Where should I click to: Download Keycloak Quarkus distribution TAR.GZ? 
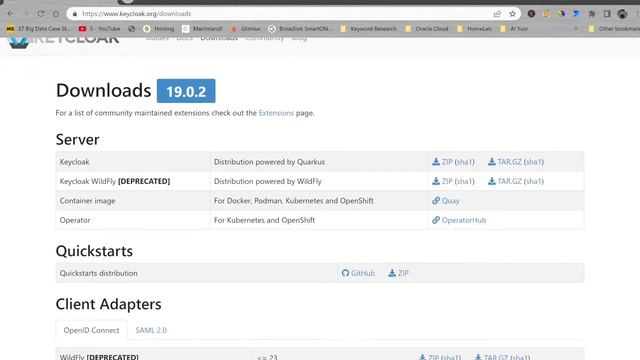[504, 162]
